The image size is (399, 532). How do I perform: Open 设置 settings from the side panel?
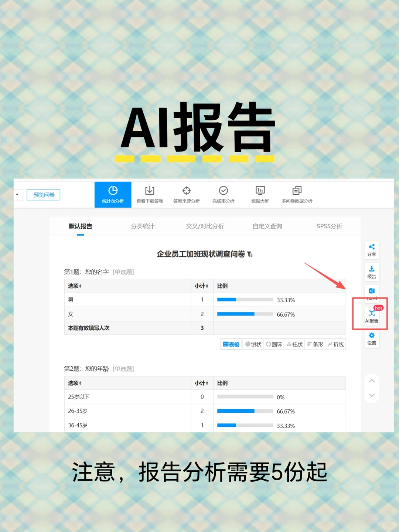pyautogui.click(x=372, y=338)
